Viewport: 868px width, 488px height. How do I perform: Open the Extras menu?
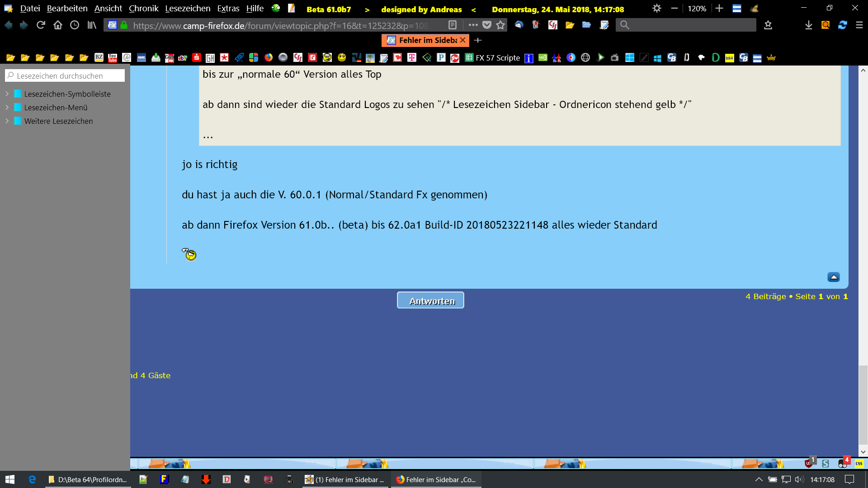228,9
